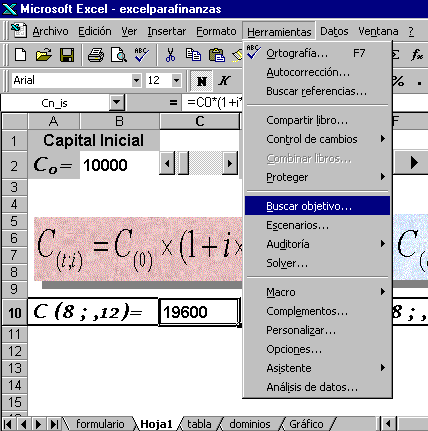Image resolution: width=428 pixels, height=431 pixels.
Task: Click the workbook document icon beside Archivo
Action: pyautogui.click(x=19, y=30)
